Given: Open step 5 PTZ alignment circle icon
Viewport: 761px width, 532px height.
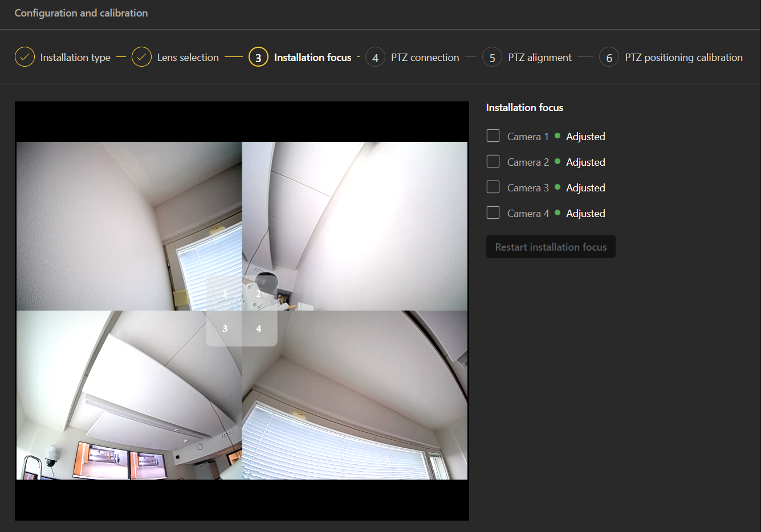Looking at the screenshot, I should point(492,57).
